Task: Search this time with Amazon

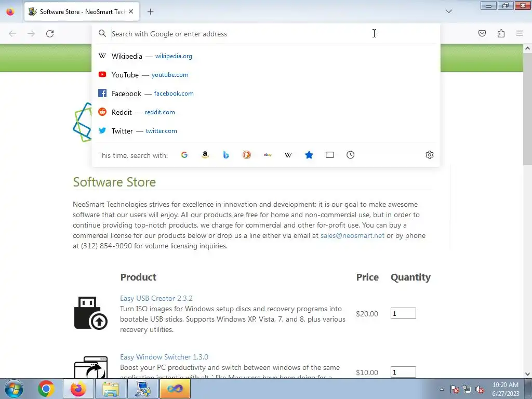Action: [x=205, y=155]
